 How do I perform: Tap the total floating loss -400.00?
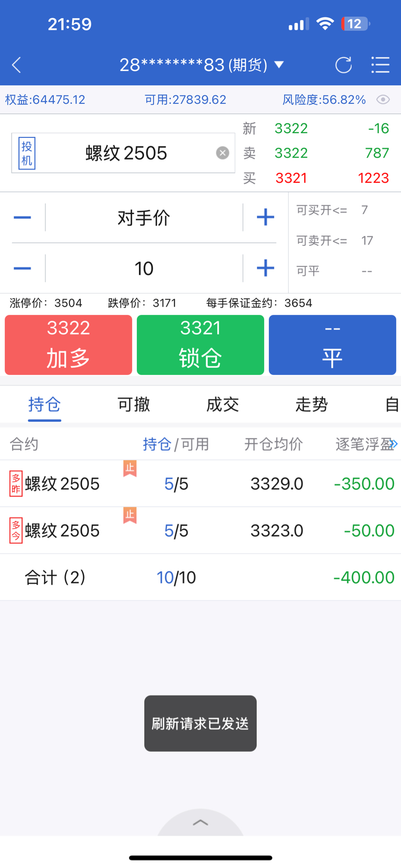click(364, 577)
